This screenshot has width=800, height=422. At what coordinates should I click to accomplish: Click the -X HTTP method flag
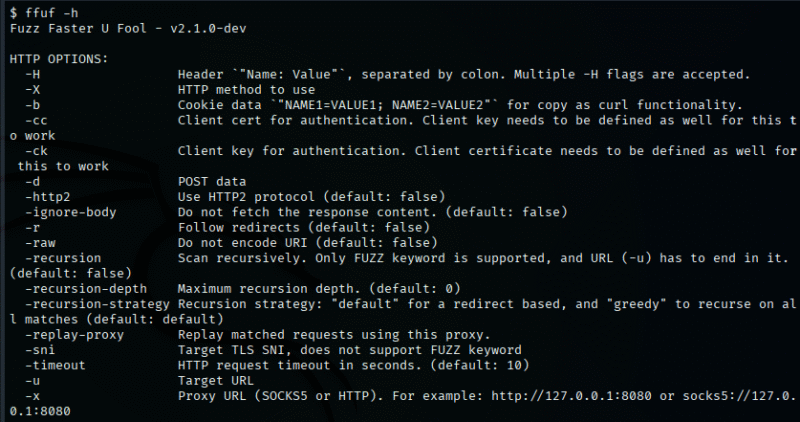click(33, 89)
